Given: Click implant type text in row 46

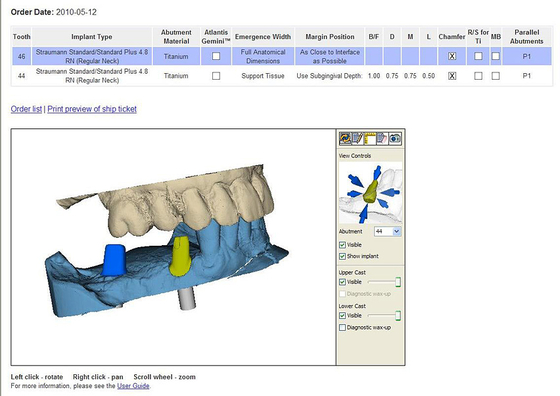Looking at the screenshot, I should [92, 56].
